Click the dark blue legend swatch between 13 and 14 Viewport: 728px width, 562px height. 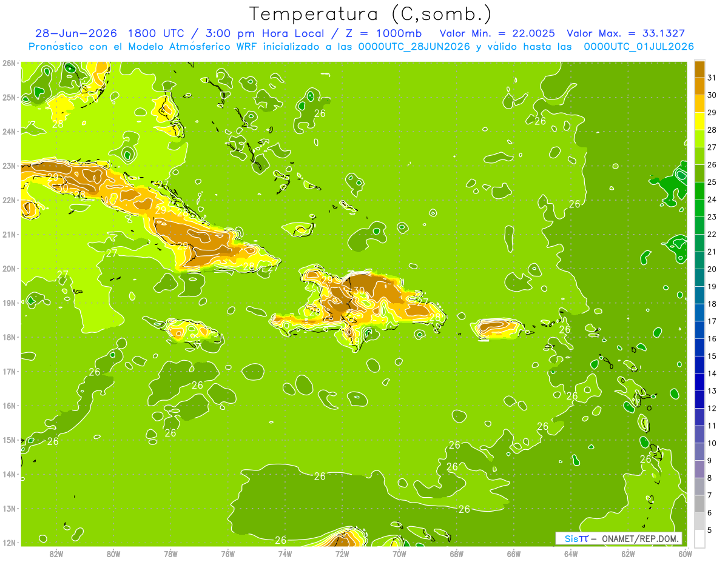tap(699, 382)
